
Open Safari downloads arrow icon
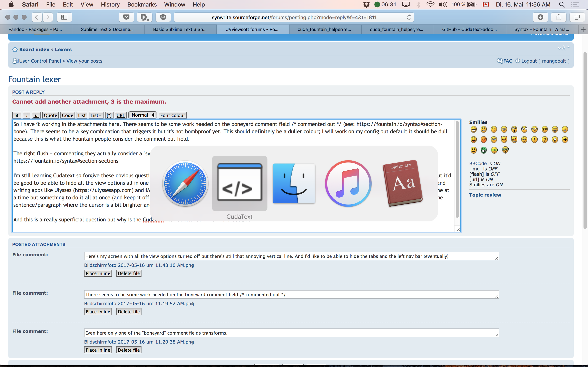pos(540,17)
